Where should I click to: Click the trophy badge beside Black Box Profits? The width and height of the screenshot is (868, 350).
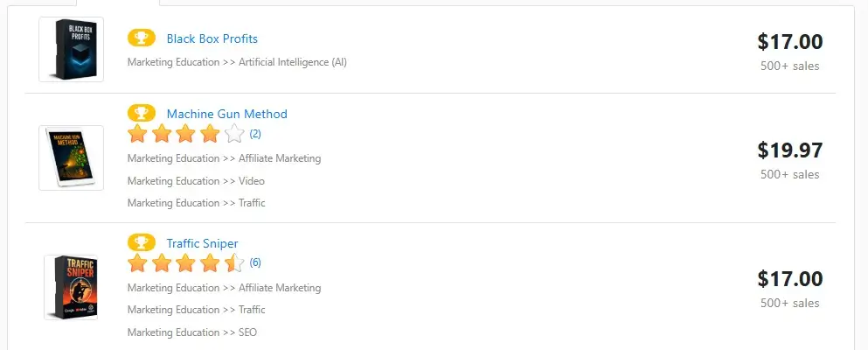point(141,38)
